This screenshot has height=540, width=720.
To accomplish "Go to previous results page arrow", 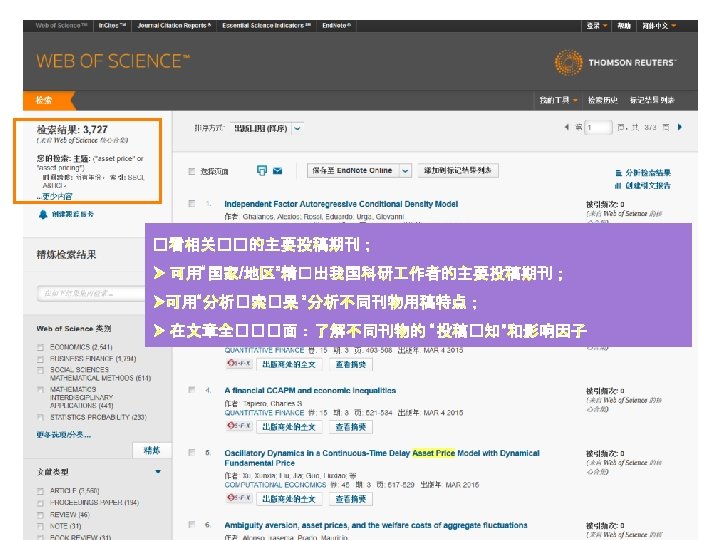I will tap(567, 127).
